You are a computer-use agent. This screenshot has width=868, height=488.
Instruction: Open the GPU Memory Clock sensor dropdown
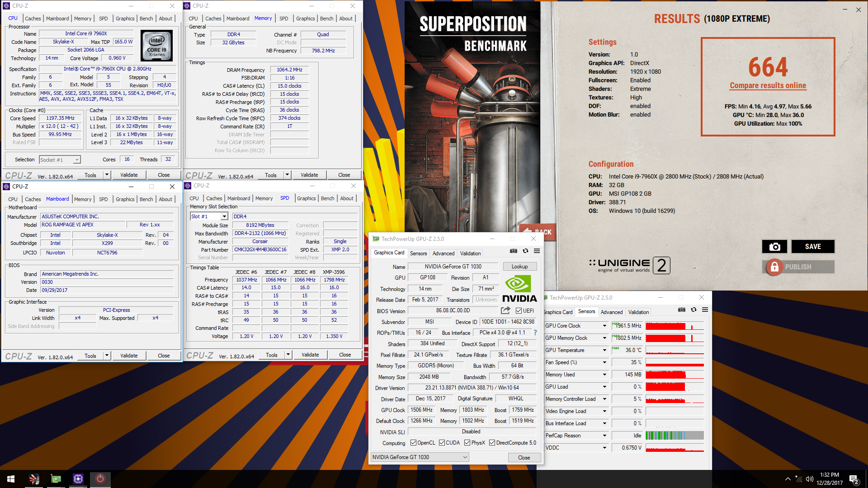604,338
